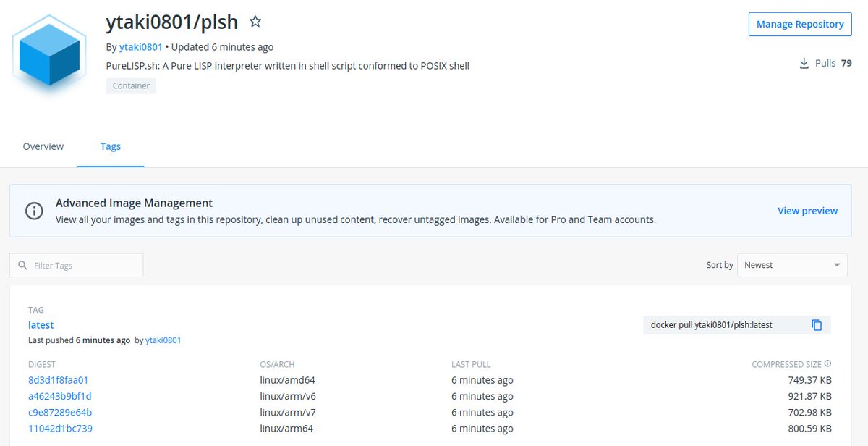Switch to the Overview tab
The image size is (868, 446).
click(43, 146)
